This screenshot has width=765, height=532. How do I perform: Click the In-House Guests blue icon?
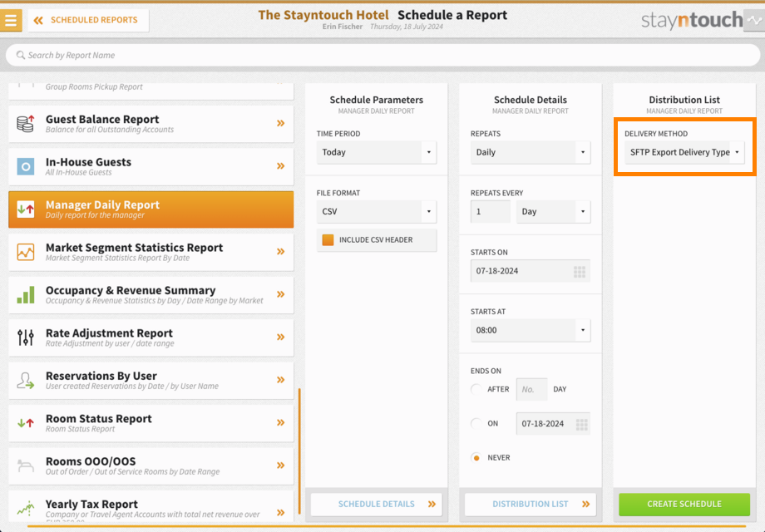(26, 167)
